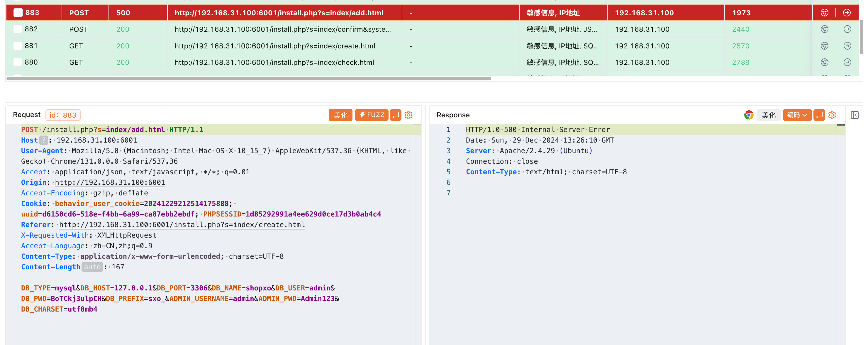868x345 pixels.
Task: Open row 882 in browser via Chrome icon
Action: click(x=824, y=29)
